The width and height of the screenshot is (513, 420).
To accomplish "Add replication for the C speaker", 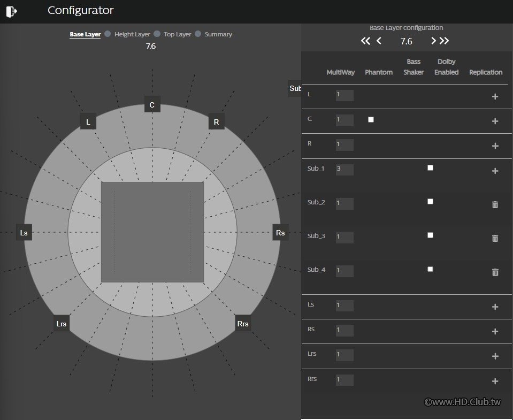I will (x=495, y=121).
